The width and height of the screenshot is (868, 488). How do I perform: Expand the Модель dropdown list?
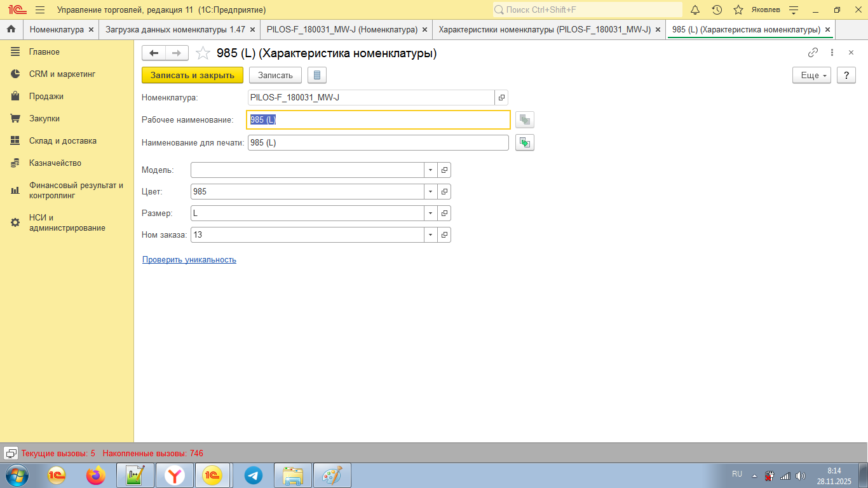tap(430, 170)
